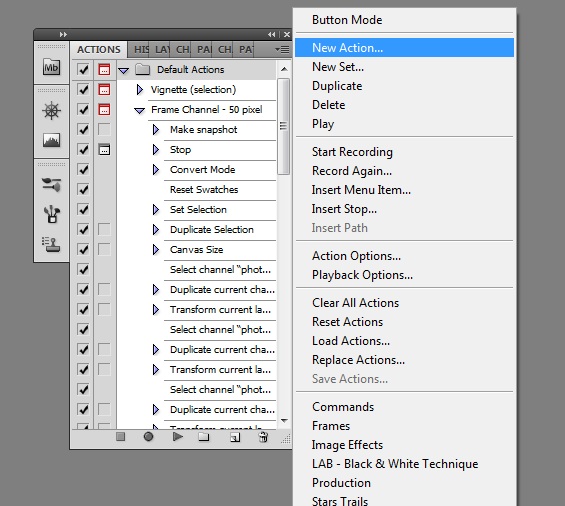Expand the Canvas Size step details
Viewport: 565px width, 506px height.
coord(156,249)
